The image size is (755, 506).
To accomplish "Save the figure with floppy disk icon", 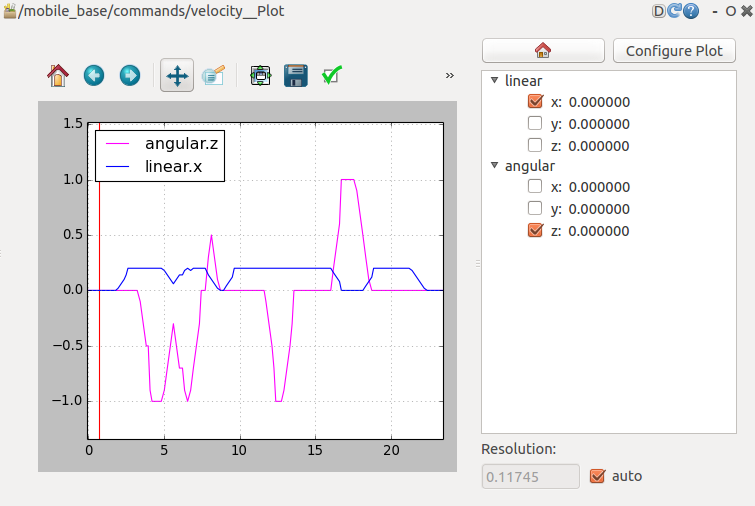I will pyautogui.click(x=295, y=75).
